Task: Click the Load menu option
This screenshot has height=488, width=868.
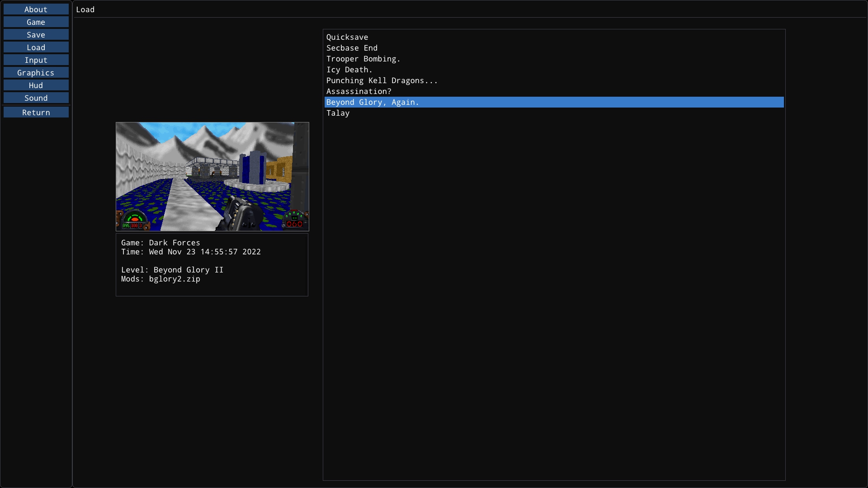Action: [x=36, y=47]
